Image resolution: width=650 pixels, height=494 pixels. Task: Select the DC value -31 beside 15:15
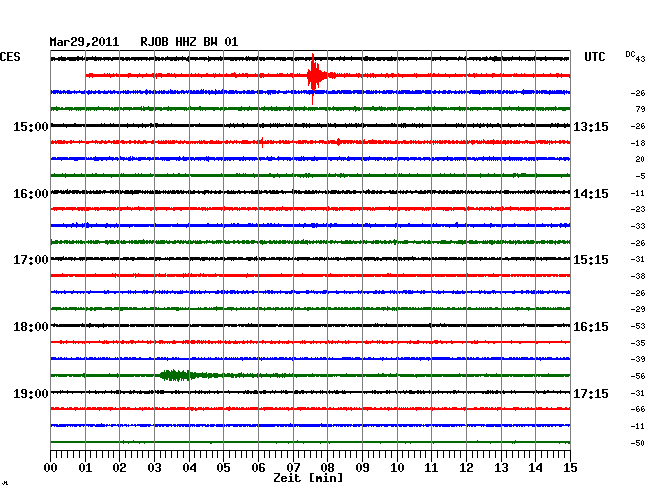point(638,259)
